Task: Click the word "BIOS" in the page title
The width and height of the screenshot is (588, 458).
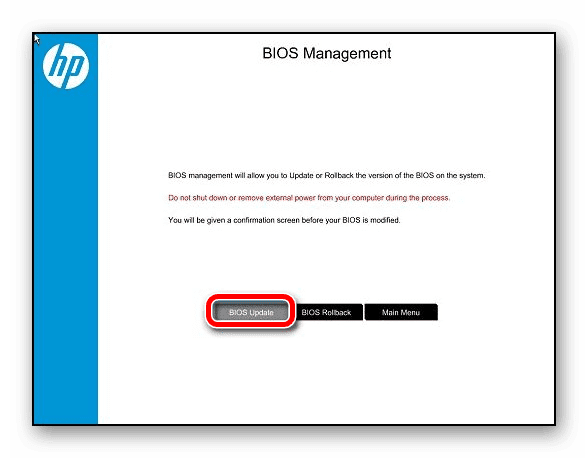Action: pyautogui.click(x=280, y=53)
